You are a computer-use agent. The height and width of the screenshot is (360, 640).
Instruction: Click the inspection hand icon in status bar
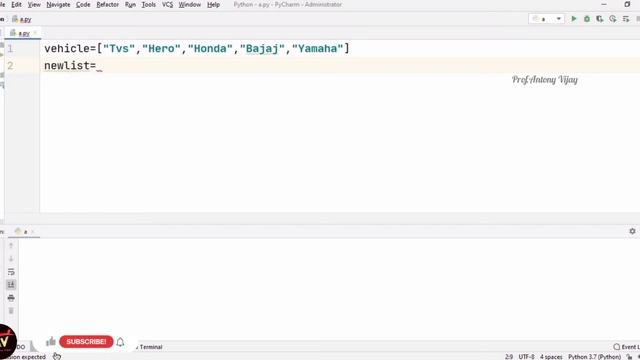pos(57,356)
